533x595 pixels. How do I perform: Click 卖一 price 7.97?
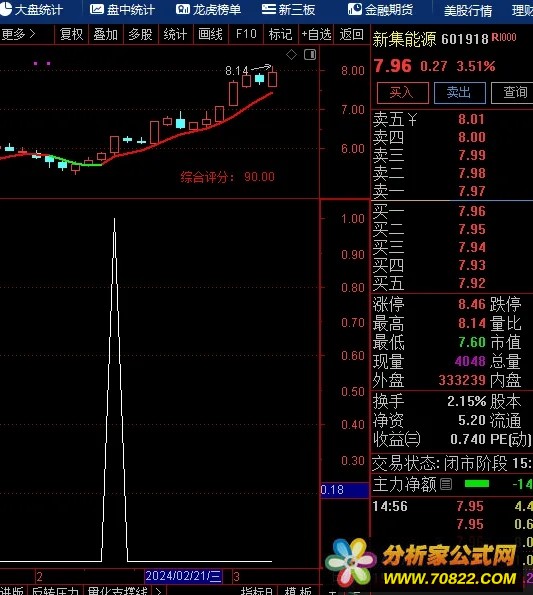point(472,191)
